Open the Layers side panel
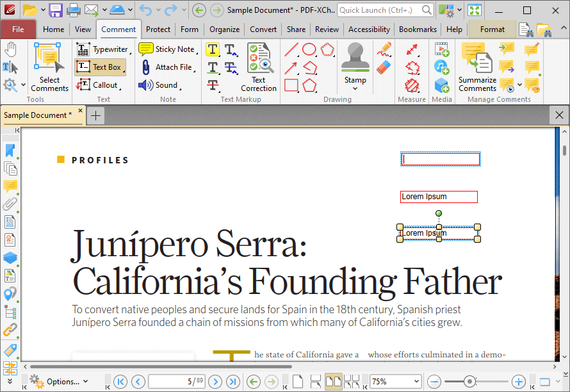 tap(10, 258)
